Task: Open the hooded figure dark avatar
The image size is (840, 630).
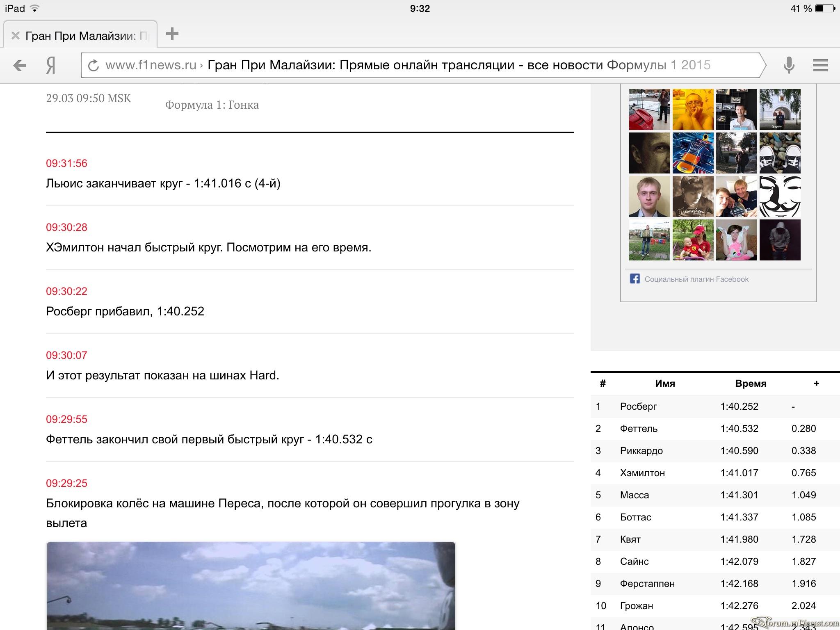Action: (780, 240)
